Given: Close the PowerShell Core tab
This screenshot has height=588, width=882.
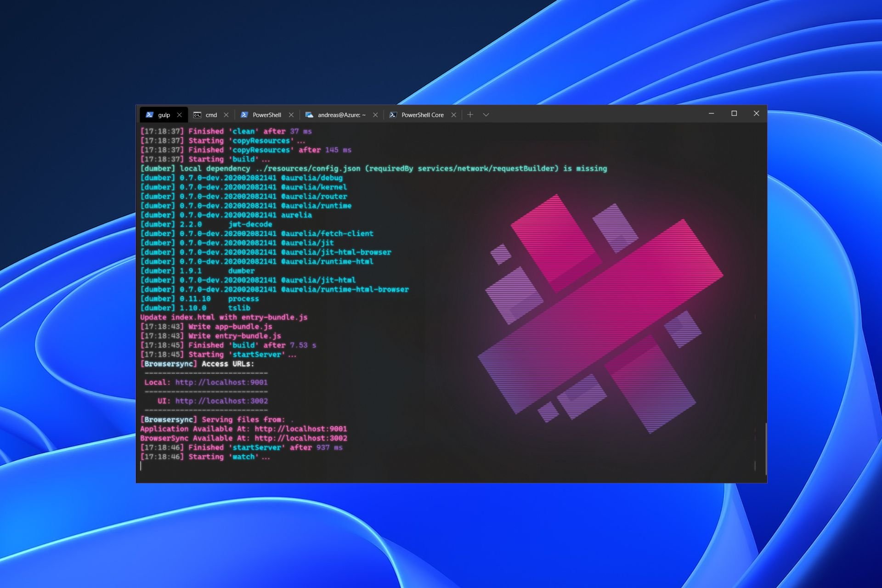Looking at the screenshot, I should [x=454, y=115].
